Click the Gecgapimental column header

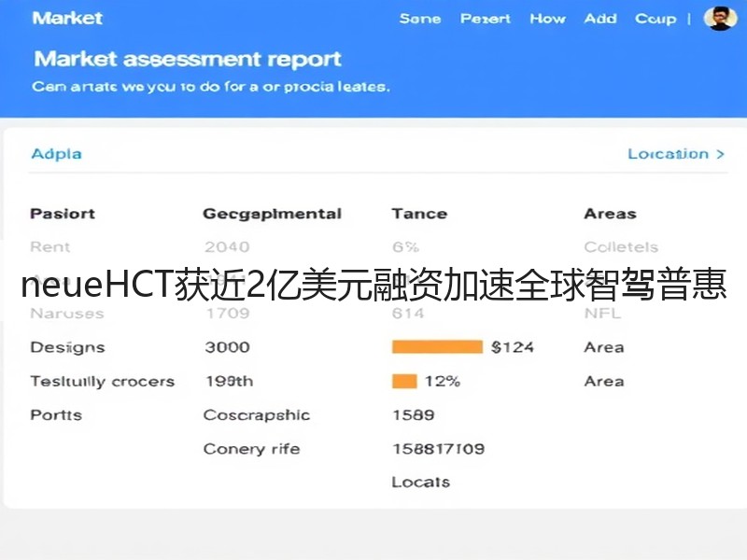(272, 215)
